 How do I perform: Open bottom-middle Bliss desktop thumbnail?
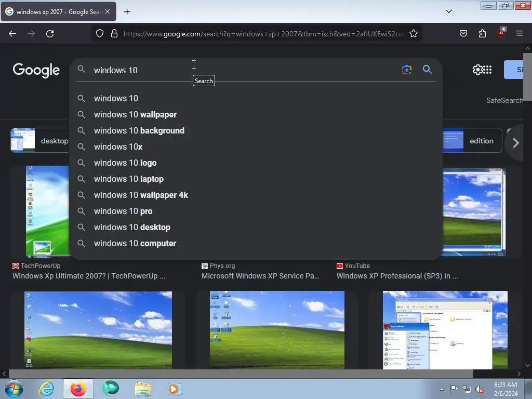[x=277, y=330]
